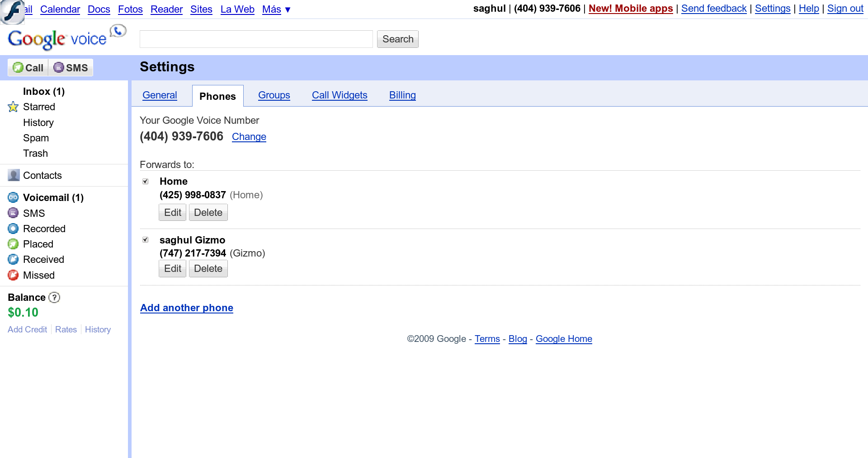
Task: Click Send feedback link
Action: point(714,9)
